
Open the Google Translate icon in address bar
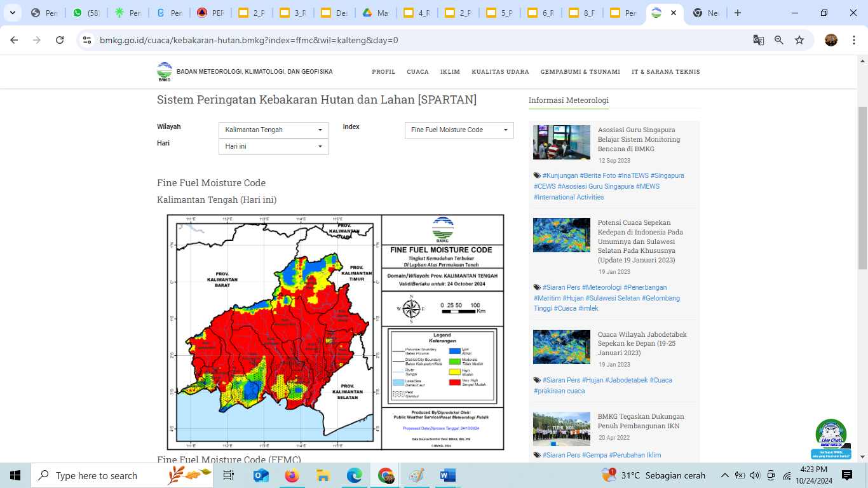(759, 40)
